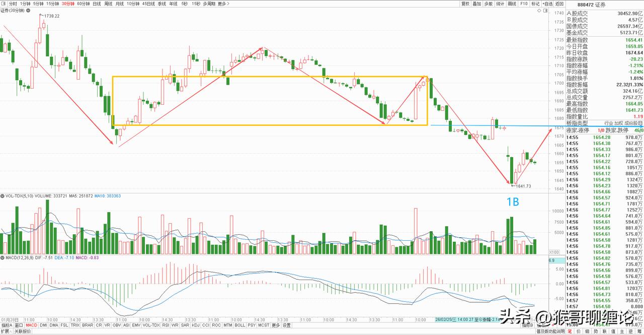Select the BRAR indicator

click(x=88, y=325)
